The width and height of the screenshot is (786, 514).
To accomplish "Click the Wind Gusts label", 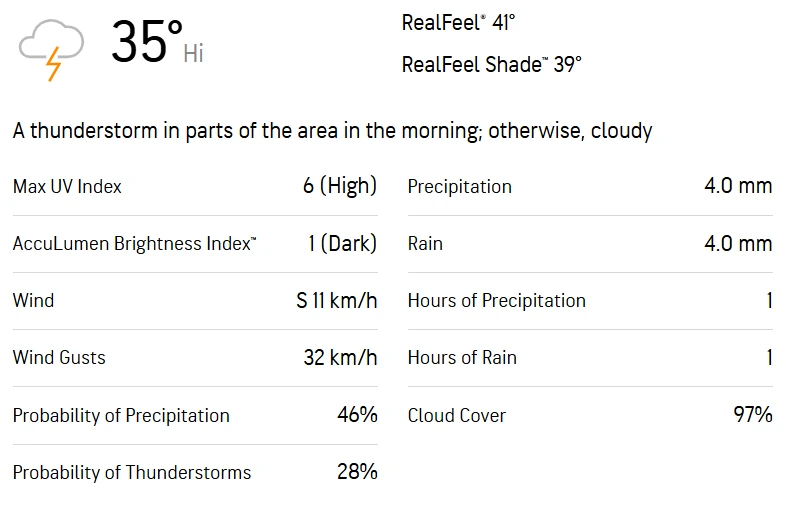I will [59, 357].
